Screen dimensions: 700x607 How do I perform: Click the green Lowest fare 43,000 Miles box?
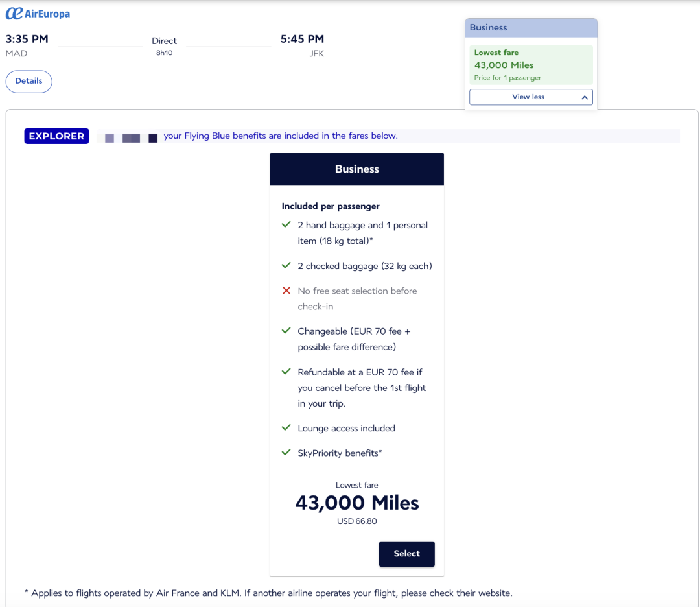(531, 65)
